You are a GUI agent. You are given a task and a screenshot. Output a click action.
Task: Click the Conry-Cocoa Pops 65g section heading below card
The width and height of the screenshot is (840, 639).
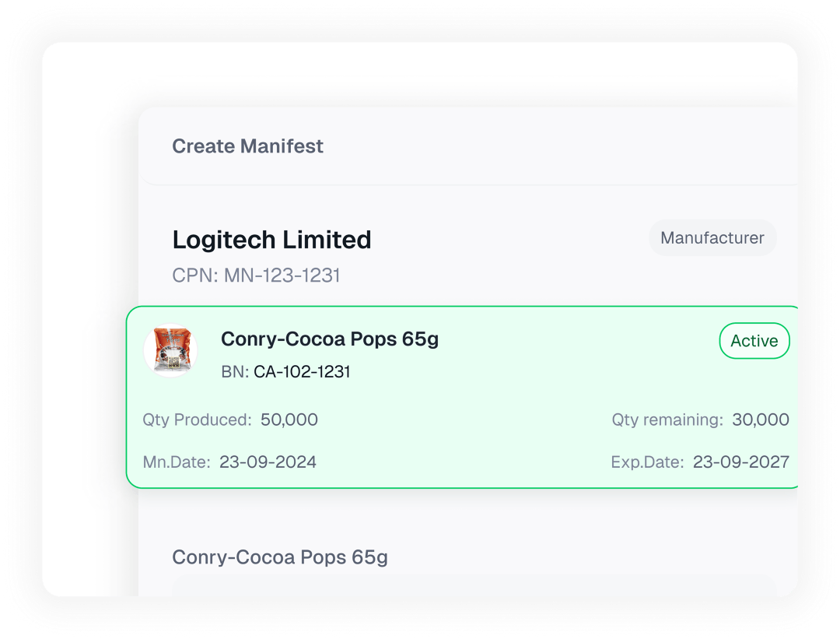point(279,557)
